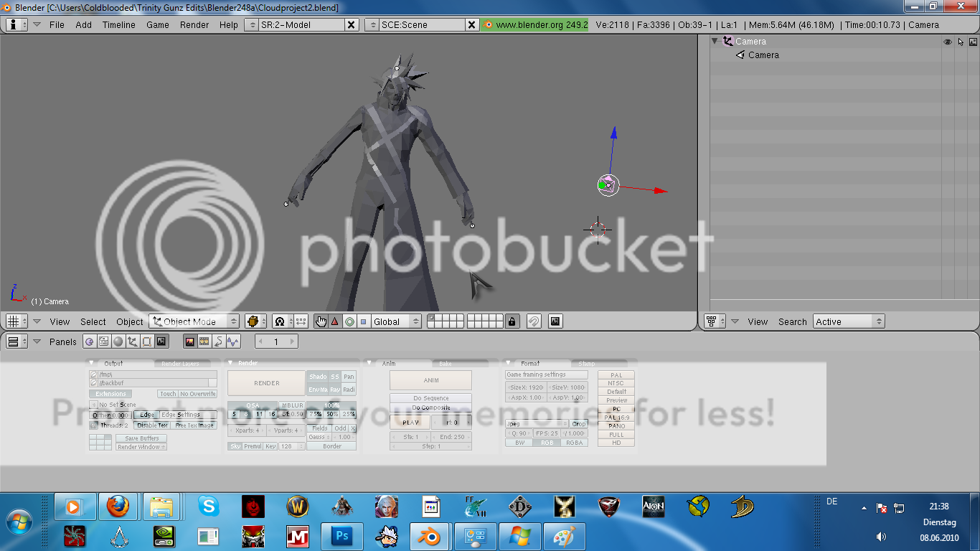
Task: Enable the Edge render toggle
Action: (146, 415)
